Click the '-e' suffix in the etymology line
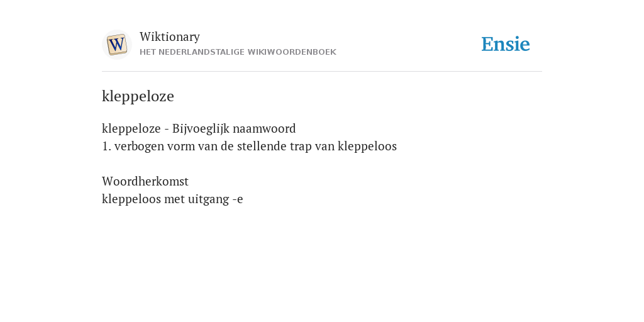This screenshot has width=644, height=322. pos(238,199)
